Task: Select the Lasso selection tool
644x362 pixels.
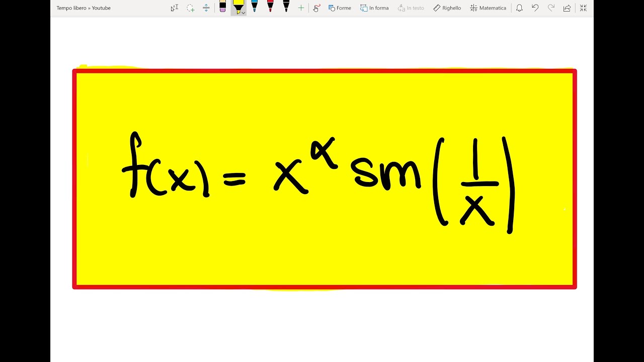Action: (190, 8)
